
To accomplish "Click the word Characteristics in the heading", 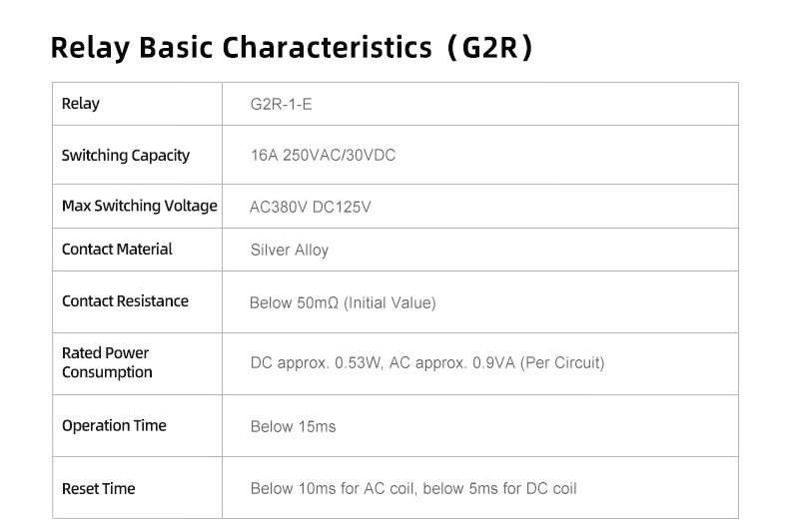I will 327,48.
